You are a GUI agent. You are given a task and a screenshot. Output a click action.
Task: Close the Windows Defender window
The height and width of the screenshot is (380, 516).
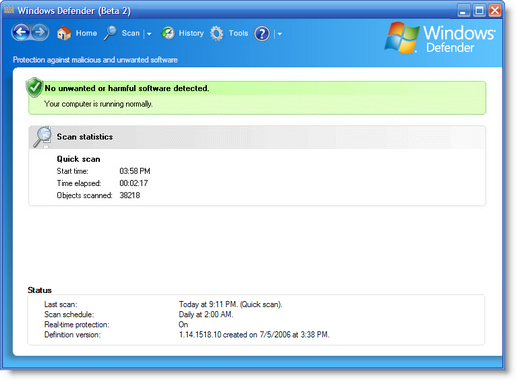[x=495, y=10]
